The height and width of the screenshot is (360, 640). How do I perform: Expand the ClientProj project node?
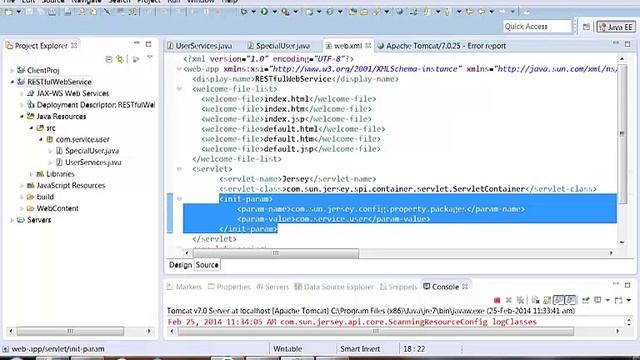click(x=12, y=71)
